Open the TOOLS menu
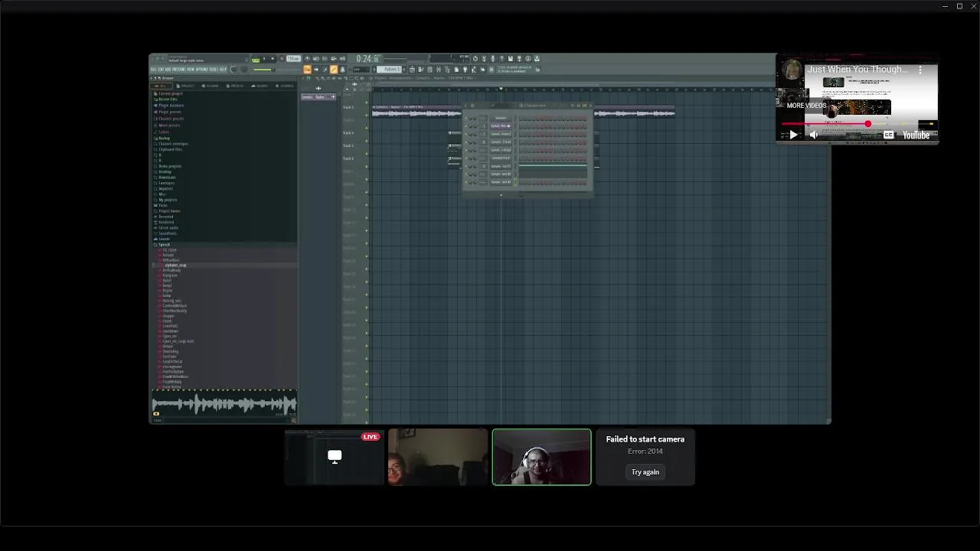This screenshot has width=980, height=551. (215, 70)
